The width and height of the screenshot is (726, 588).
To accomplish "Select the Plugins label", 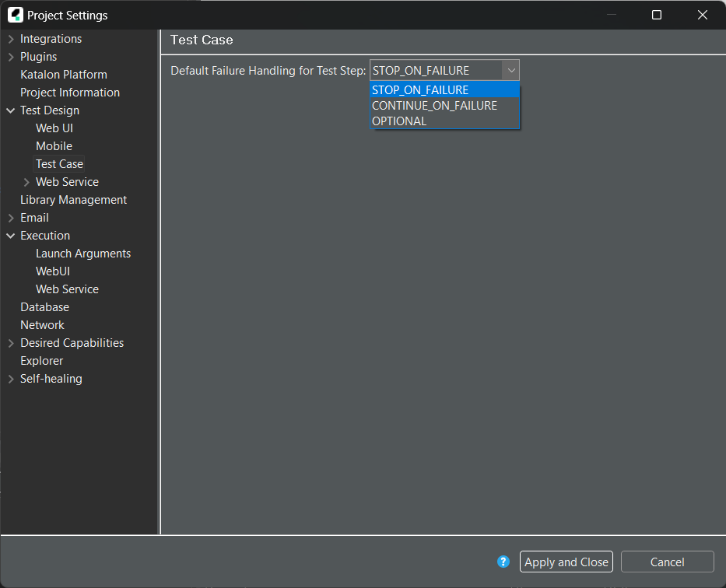I will [x=38, y=57].
